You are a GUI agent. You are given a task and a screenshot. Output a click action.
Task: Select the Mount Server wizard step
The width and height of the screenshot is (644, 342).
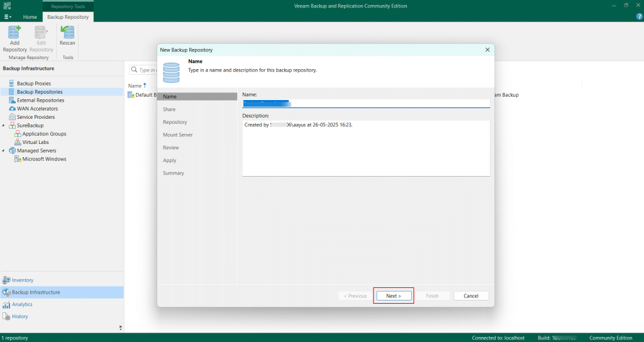coord(178,135)
